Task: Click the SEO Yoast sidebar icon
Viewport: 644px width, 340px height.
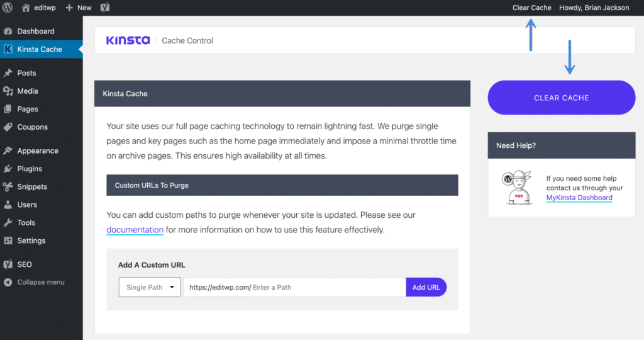Action: 8,264
